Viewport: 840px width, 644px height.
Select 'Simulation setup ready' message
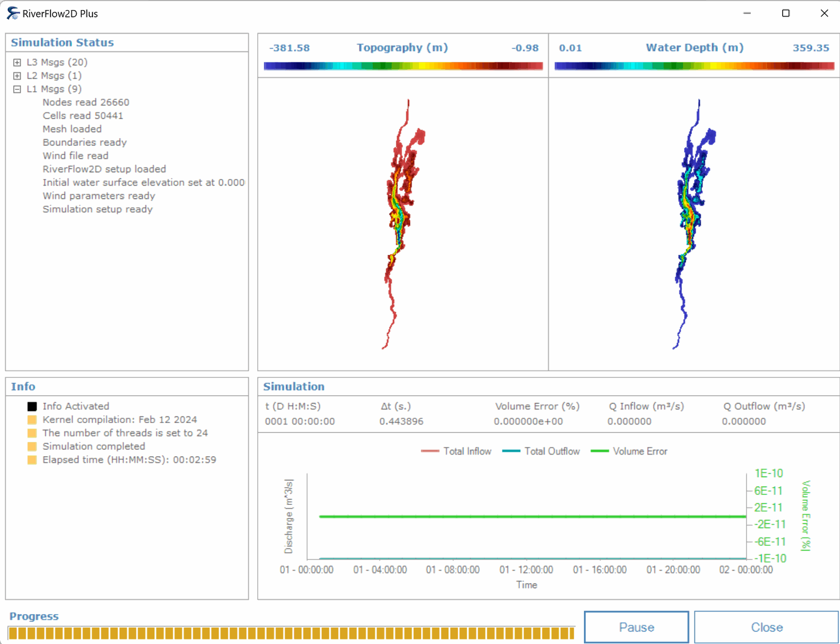click(x=97, y=209)
